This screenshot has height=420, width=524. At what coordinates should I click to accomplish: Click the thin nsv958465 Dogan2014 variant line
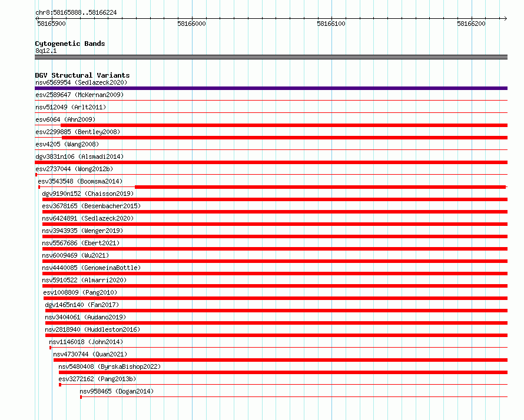tap(294, 397)
